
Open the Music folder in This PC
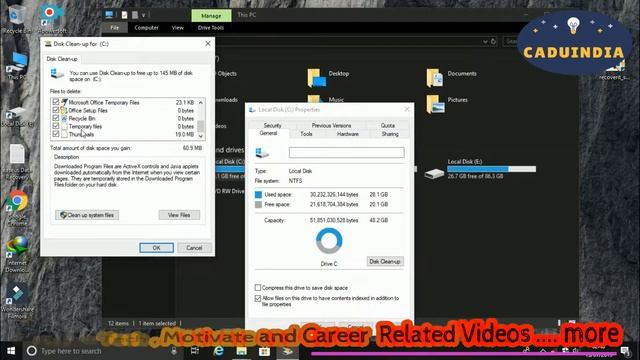coord(326,99)
